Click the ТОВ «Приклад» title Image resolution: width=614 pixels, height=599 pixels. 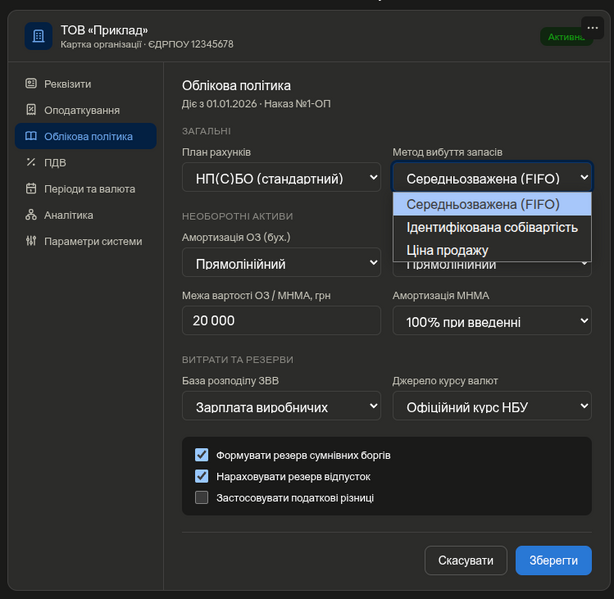coord(104,30)
